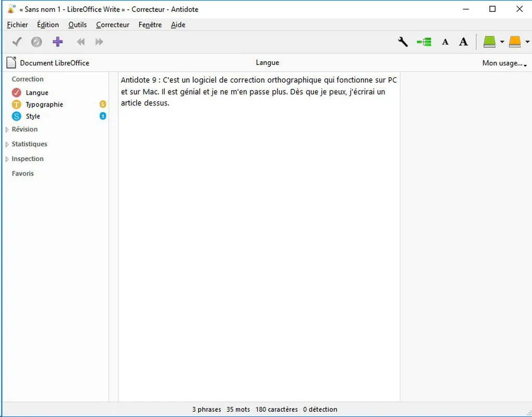Image resolution: width=532 pixels, height=417 pixels.
Task: Click the purple plus add icon
Action: click(58, 42)
